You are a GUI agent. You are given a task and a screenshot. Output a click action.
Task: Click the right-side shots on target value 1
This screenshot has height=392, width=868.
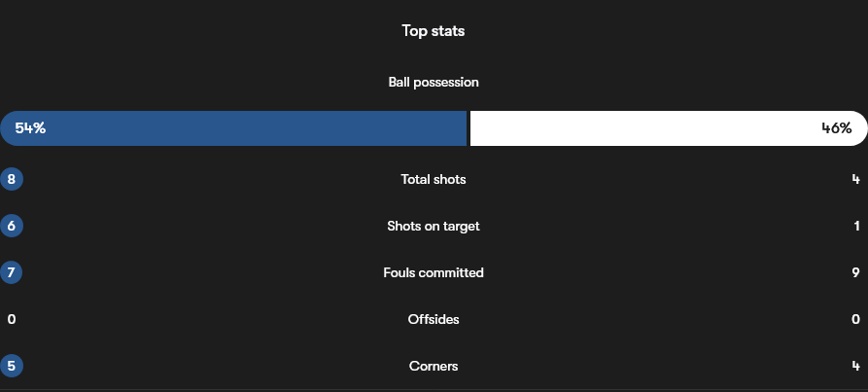pyautogui.click(x=856, y=226)
